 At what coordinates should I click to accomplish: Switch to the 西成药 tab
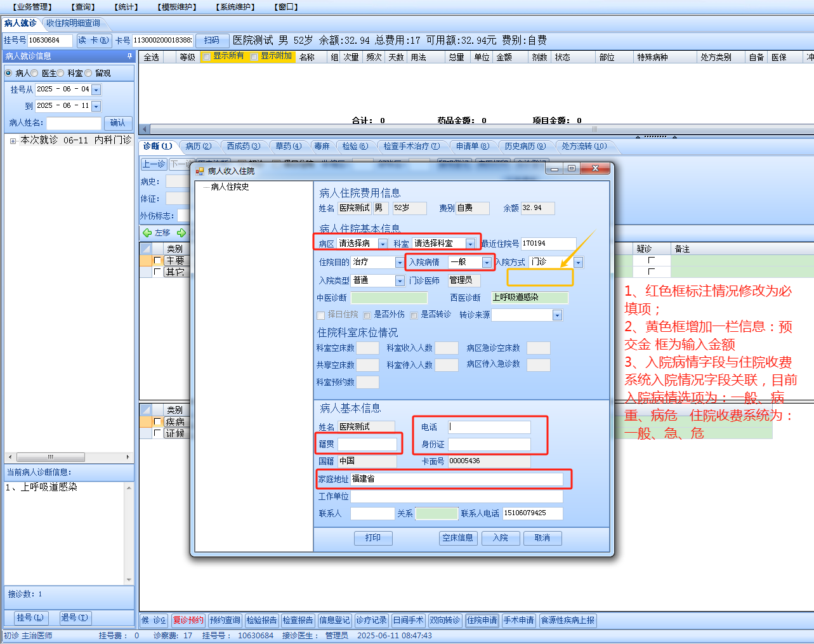[244, 147]
